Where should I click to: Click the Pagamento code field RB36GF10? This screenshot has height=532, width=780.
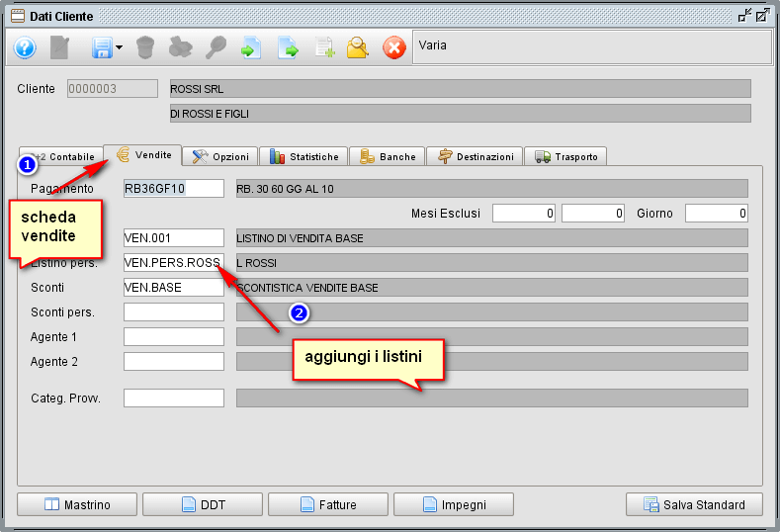174,188
